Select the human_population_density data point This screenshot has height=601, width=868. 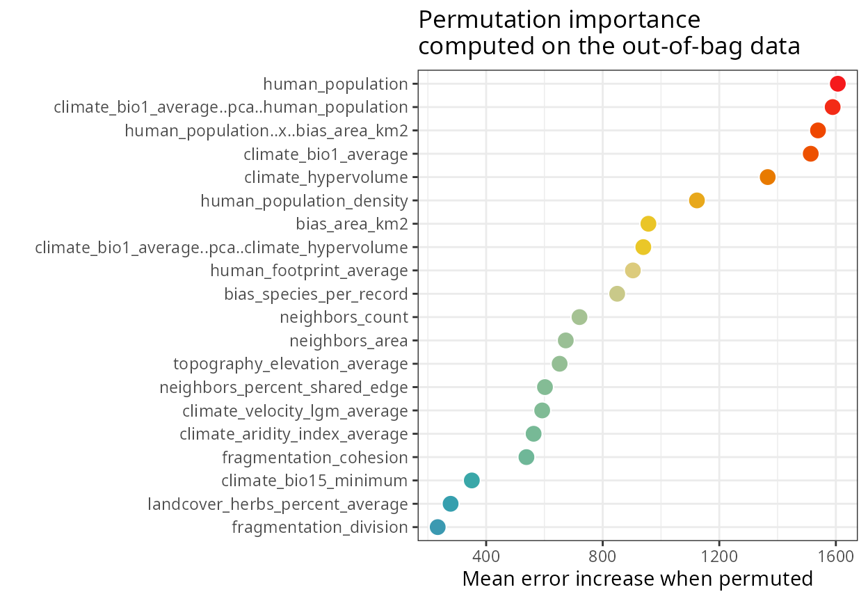coord(696,200)
